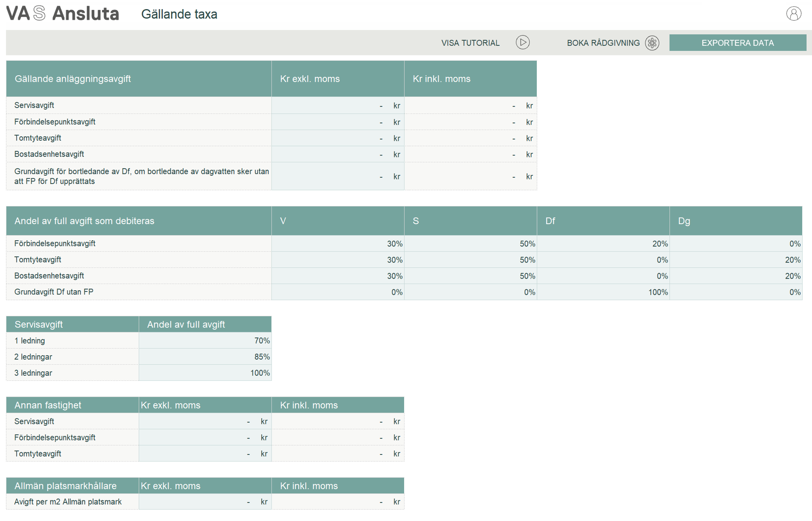This screenshot has height=521, width=812.
Task: Select Servisavgift Kr exkl. moms cell in Gällande anläggningsavgift
Action: tap(338, 105)
